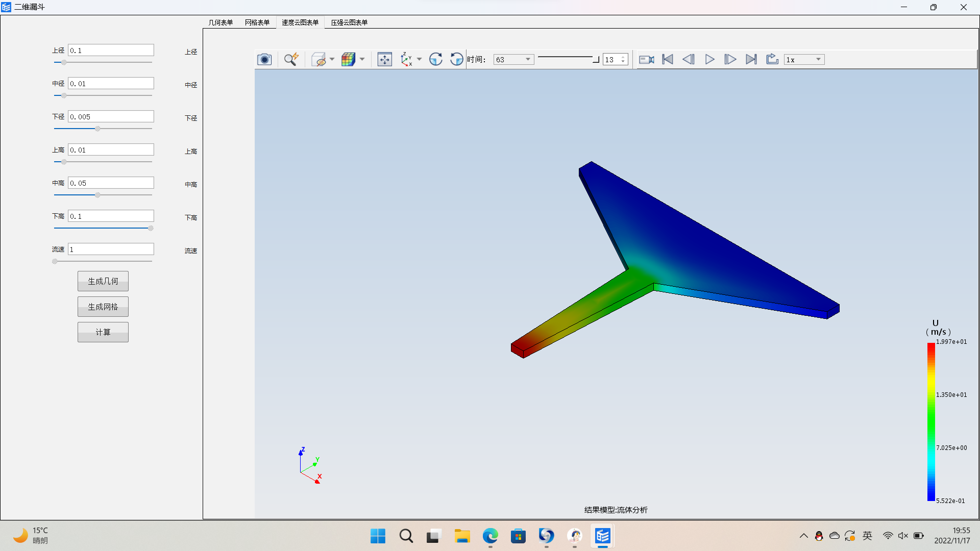Click the 下径 input field
This screenshot has width=980, height=551.
pyautogui.click(x=111, y=116)
